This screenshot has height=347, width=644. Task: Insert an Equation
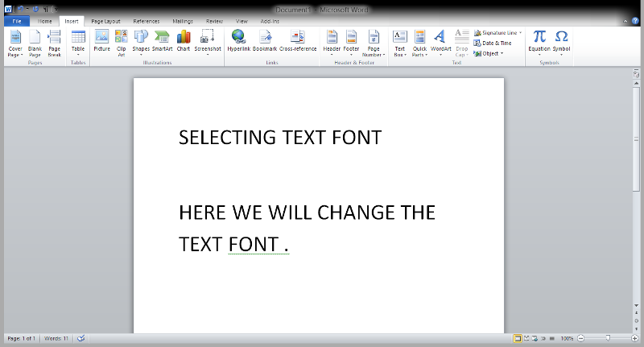click(539, 43)
